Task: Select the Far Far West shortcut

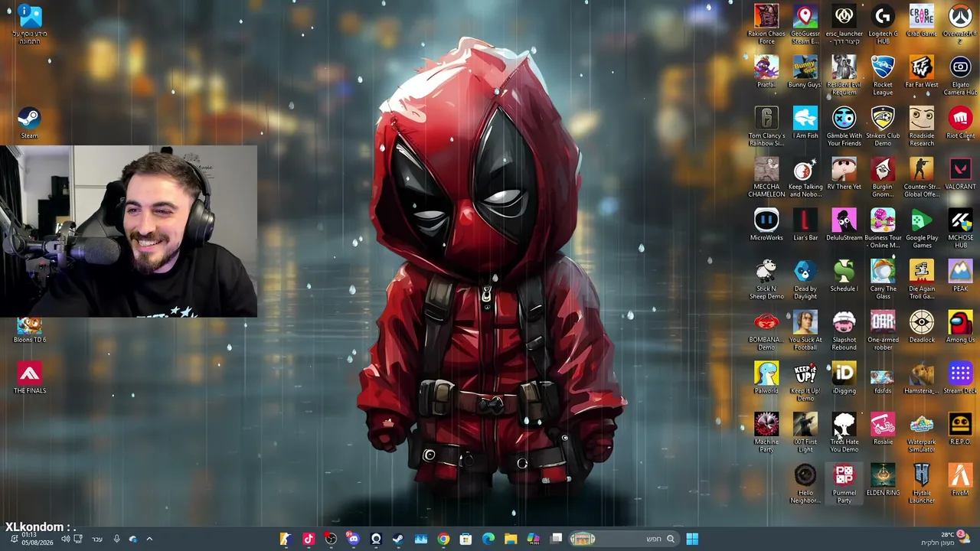Action: (x=922, y=72)
